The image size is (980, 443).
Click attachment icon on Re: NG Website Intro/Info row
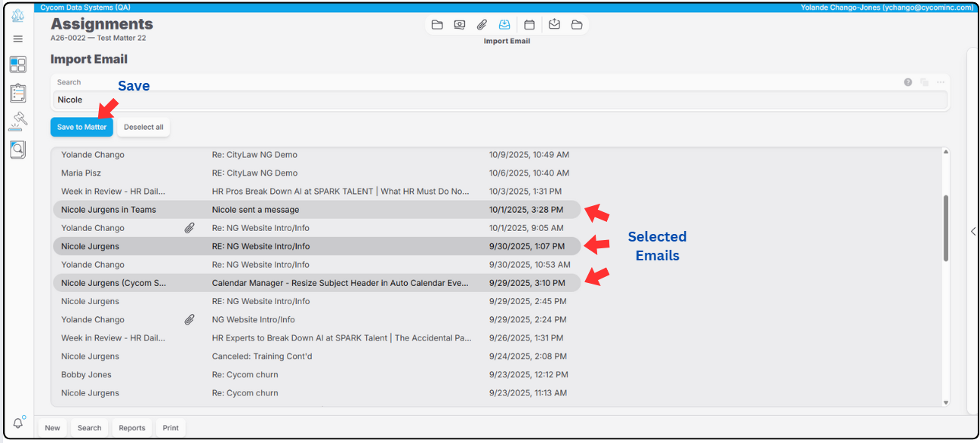click(190, 228)
